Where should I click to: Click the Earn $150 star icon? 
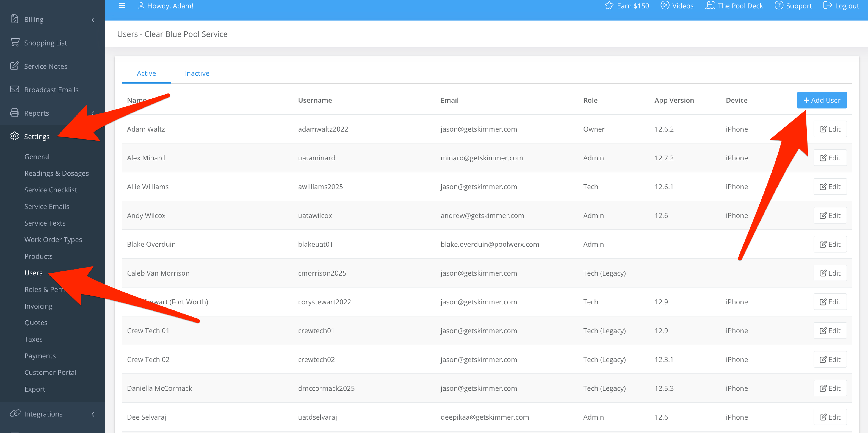click(x=609, y=6)
